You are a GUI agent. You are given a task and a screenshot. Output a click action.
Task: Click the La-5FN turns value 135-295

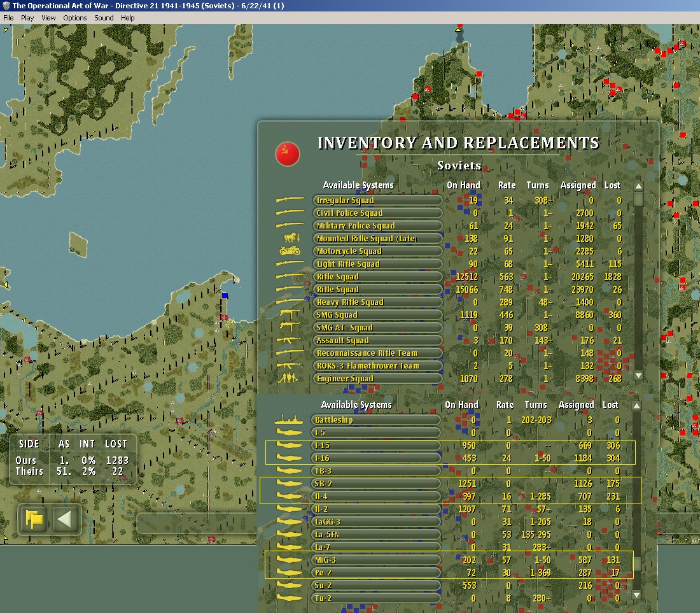(536, 535)
